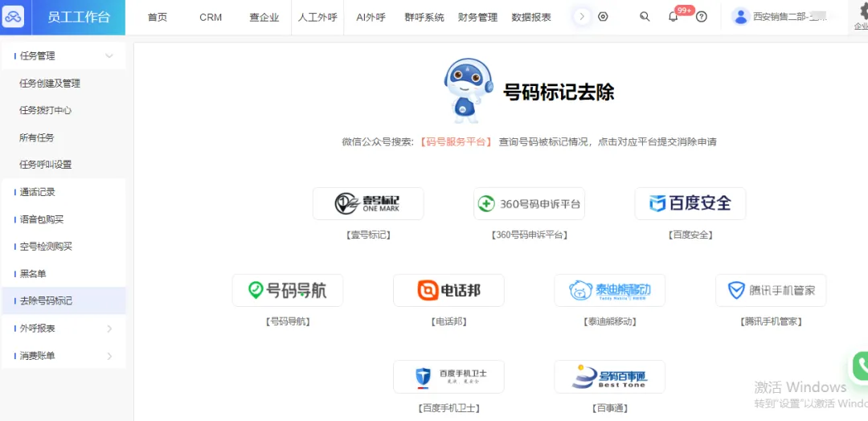Click the robot mascot image
The width and height of the screenshot is (868, 421).
point(469,90)
